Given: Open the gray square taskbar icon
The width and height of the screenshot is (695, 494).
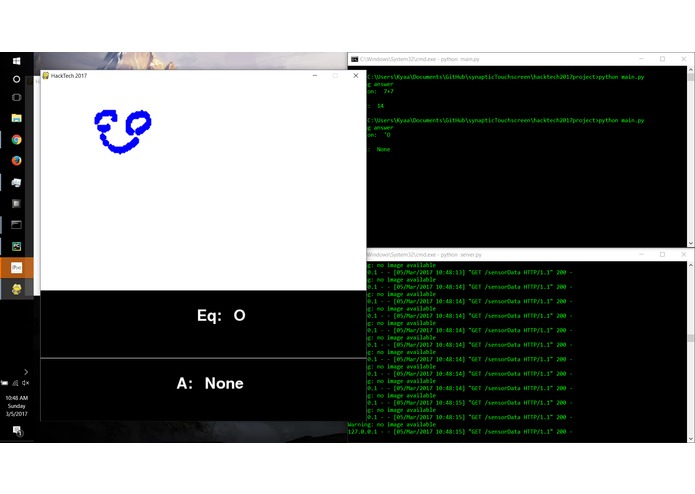Looking at the screenshot, I should 16,203.
